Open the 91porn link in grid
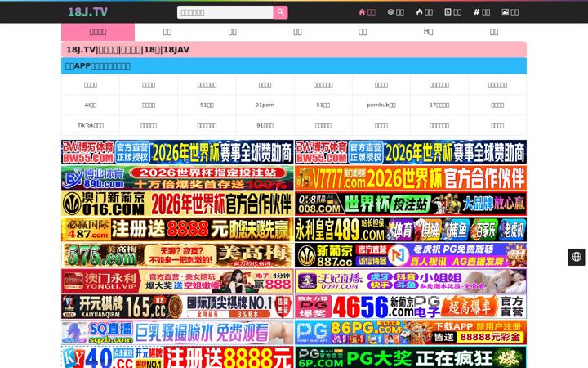The width and height of the screenshot is (588, 368). pyautogui.click(x=265, y=105)
